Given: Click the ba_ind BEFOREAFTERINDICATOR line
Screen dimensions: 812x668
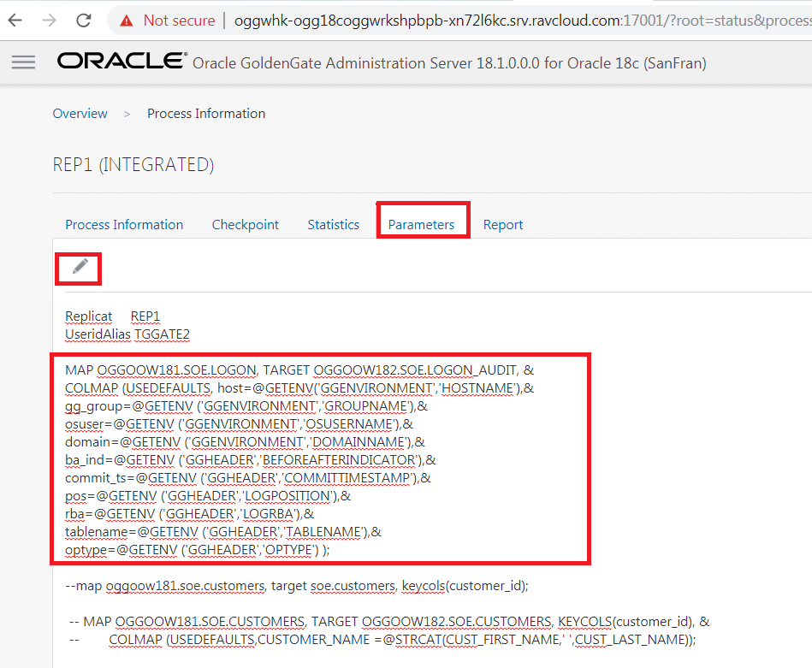Looking at the screenshot, I should tap(251, 460).
